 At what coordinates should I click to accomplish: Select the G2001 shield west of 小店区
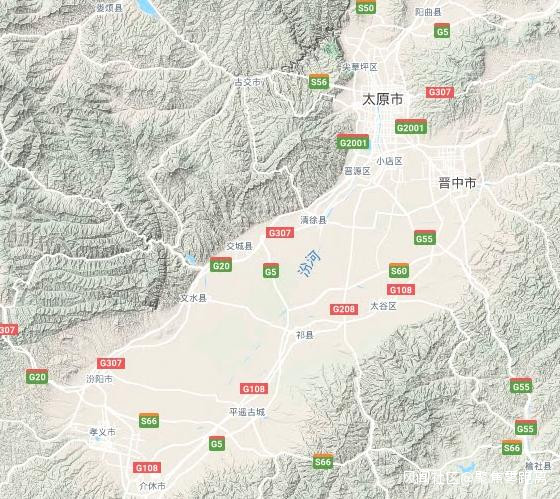[x=352, y=142]
